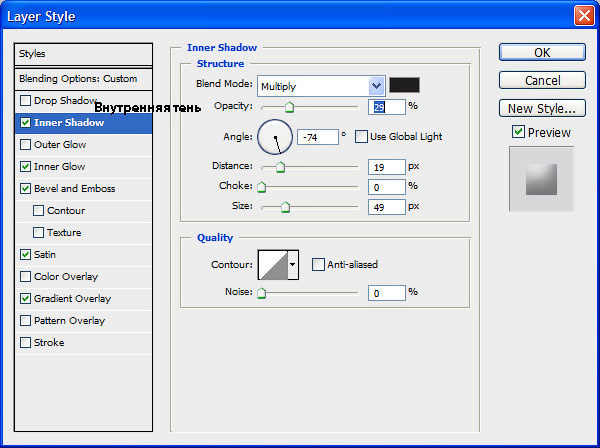The image size is (600, 448).
Task: Enable the Stroke checkbox
Action: tap(25, 342)
